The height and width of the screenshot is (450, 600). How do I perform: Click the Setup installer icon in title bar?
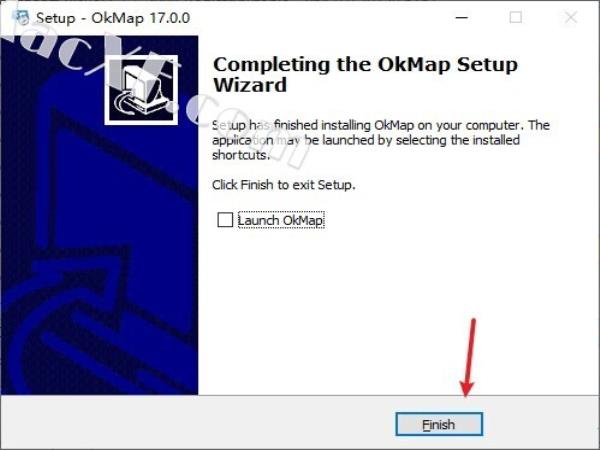(x=21, y=18)
